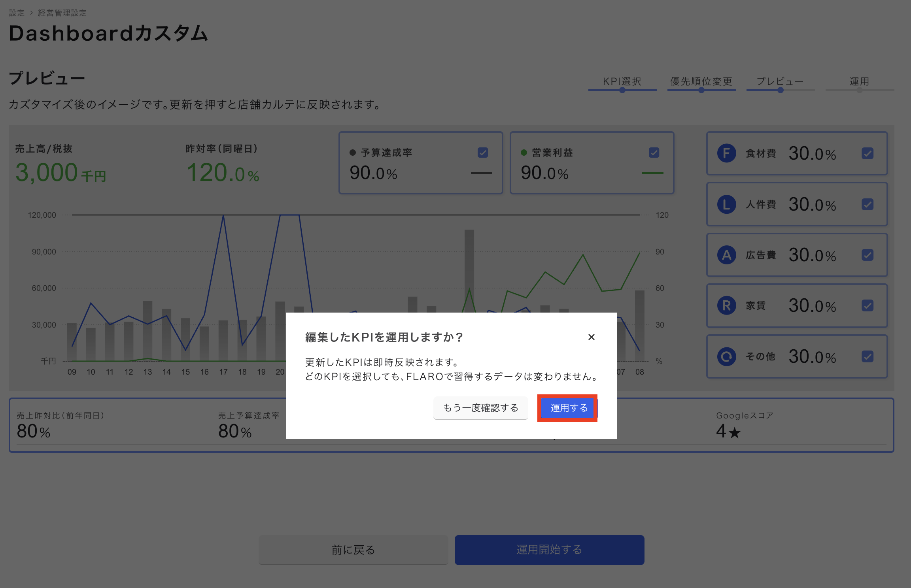The image size is (911, 588).
Task: Click the 昨対率(同曜日) value 120.0%
Action: click(x=223, y=173)
